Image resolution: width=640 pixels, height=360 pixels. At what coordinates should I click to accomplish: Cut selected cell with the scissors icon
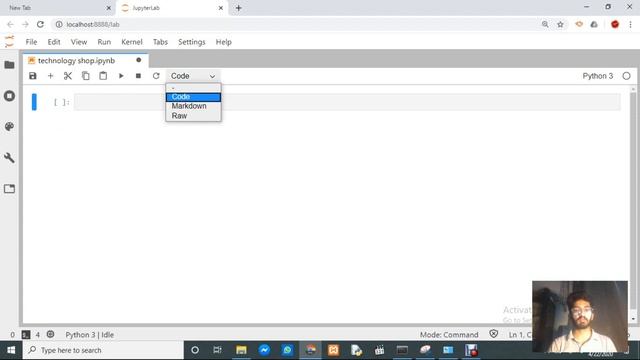(68, 76)
